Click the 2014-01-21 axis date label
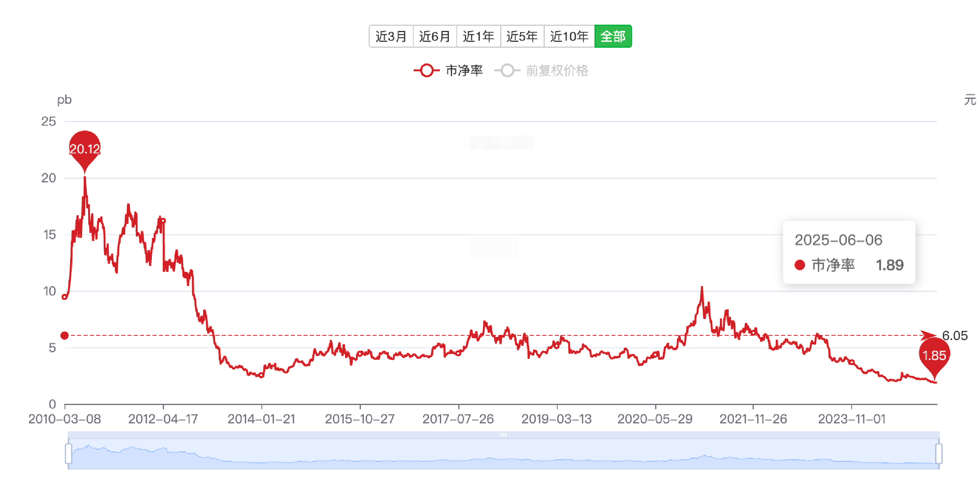Image resolution: width=980 pixels, height=486 pixels. pyautogui.click(x=261, y=419)
